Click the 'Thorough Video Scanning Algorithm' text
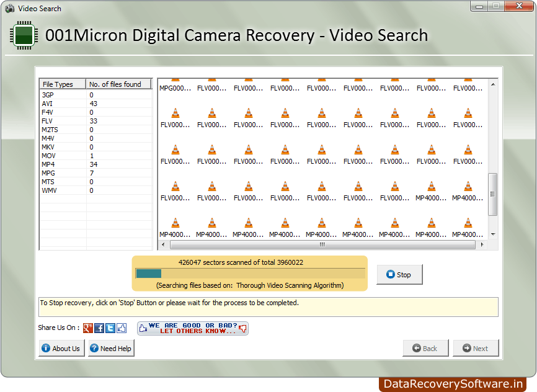 click(290, 285)
